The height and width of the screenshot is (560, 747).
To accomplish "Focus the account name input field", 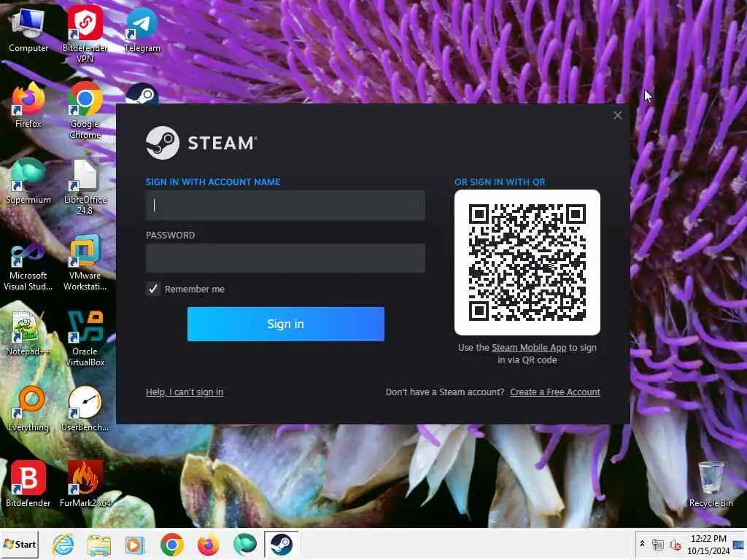I will click(x=285, y=205).
